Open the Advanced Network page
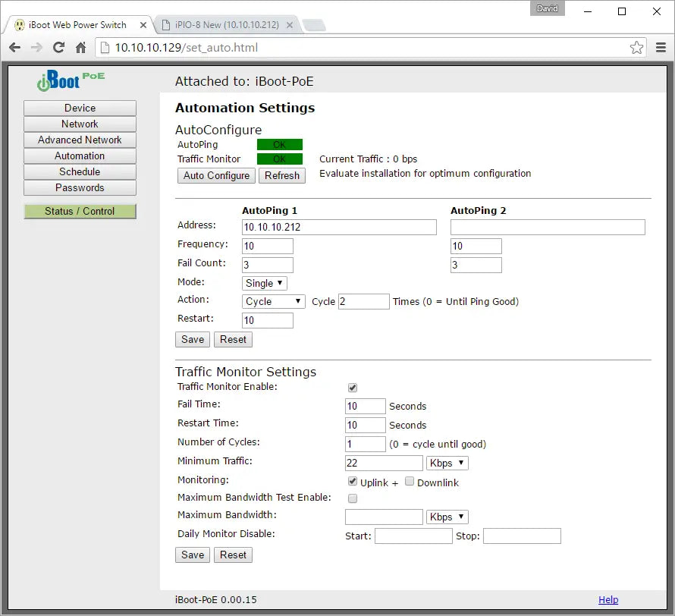The image size is (675, 616). [x=80, y=140]
